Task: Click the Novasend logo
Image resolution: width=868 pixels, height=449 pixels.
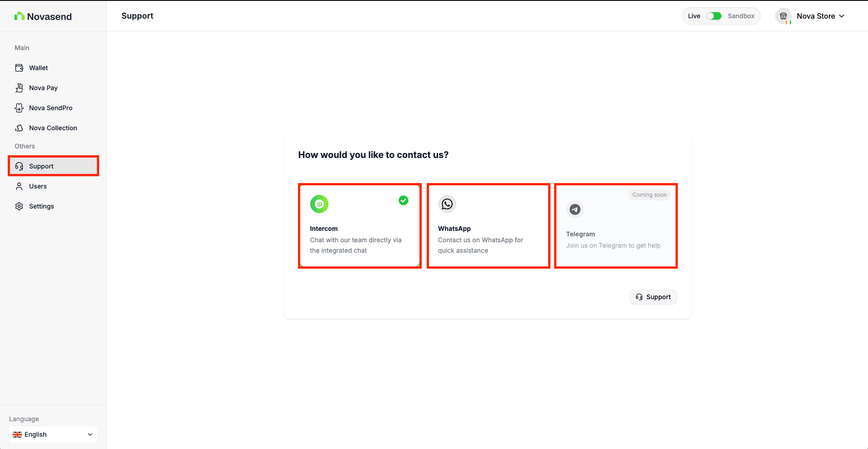Action: coord(43,16)
